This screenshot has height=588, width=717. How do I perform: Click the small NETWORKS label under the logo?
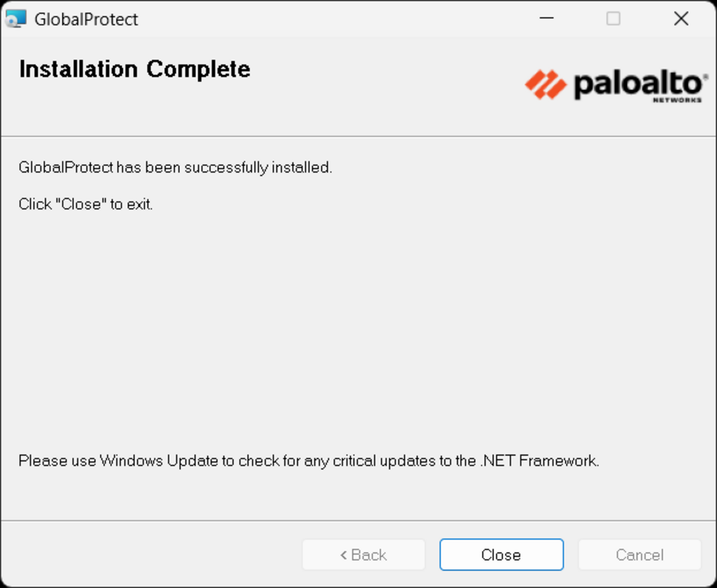coord(676,100)
